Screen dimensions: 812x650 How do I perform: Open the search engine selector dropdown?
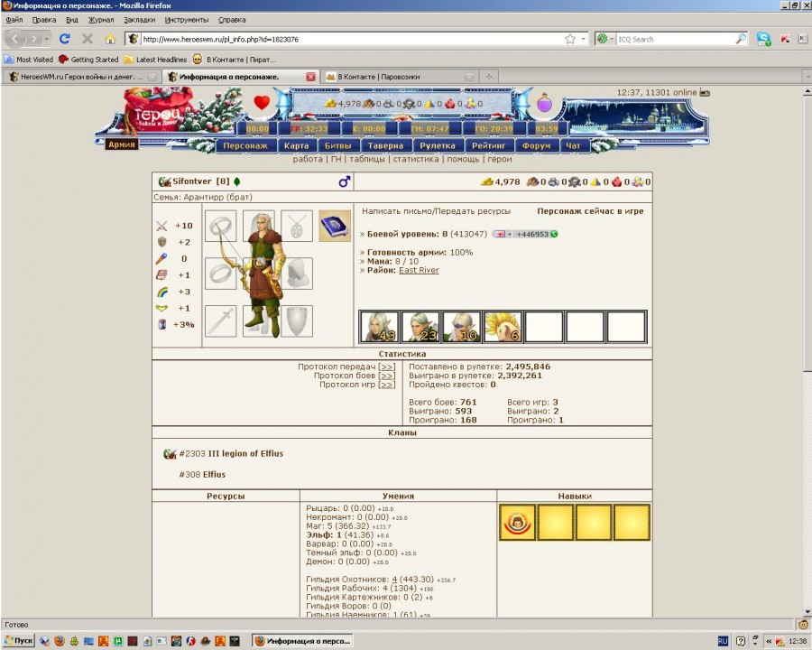coord(612,39)
